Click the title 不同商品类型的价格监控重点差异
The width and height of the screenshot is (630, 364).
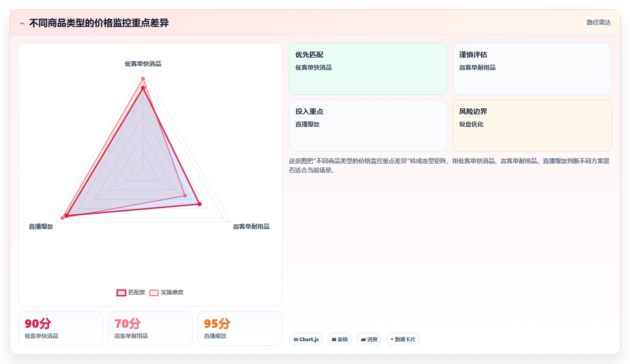coord(99,23)
